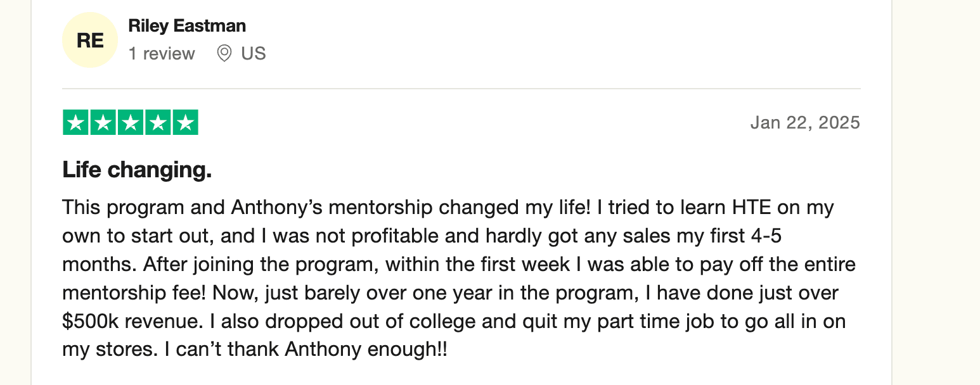Open Riley Eastman's reviewer profile
Image resolution: width=980 pixels, height=385 pixels.
click(187, 26)
